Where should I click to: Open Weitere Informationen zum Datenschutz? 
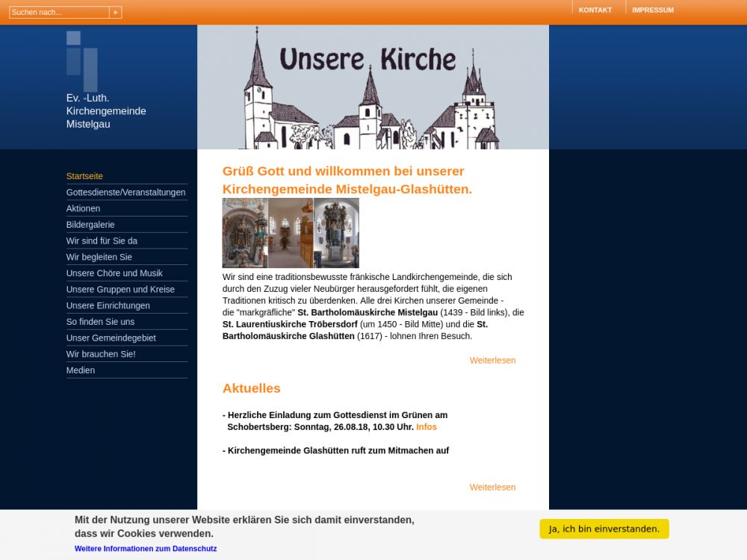click(x=146, y=549)
